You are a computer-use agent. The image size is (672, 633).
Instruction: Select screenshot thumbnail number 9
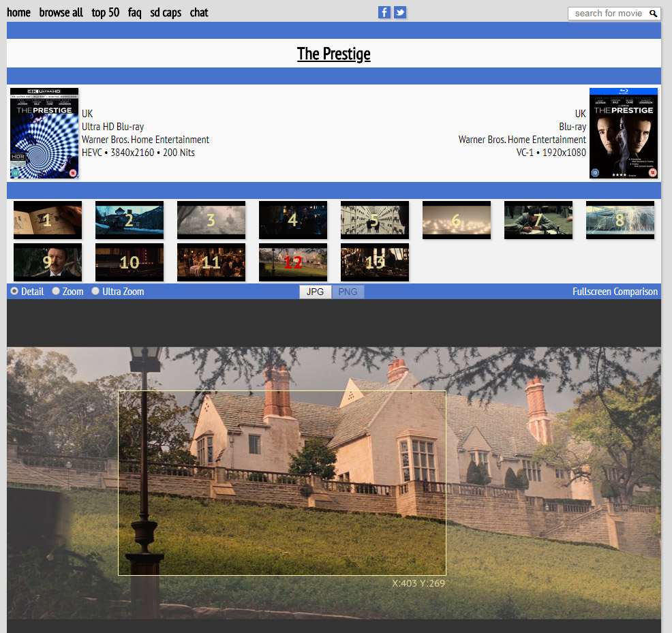48,262
